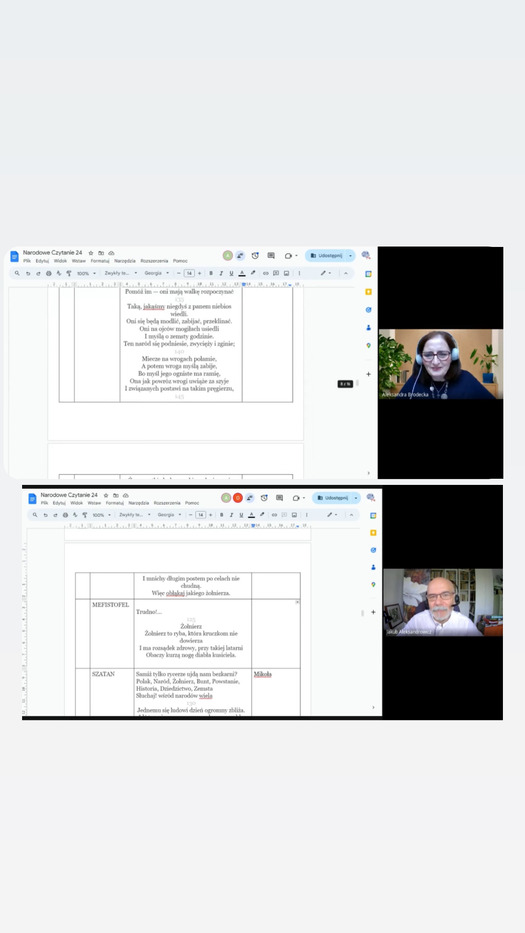Show comments panel icon in Aleksandra's recording header
The width and height of the screenshot is (525, 933).
tap(271, 255)
